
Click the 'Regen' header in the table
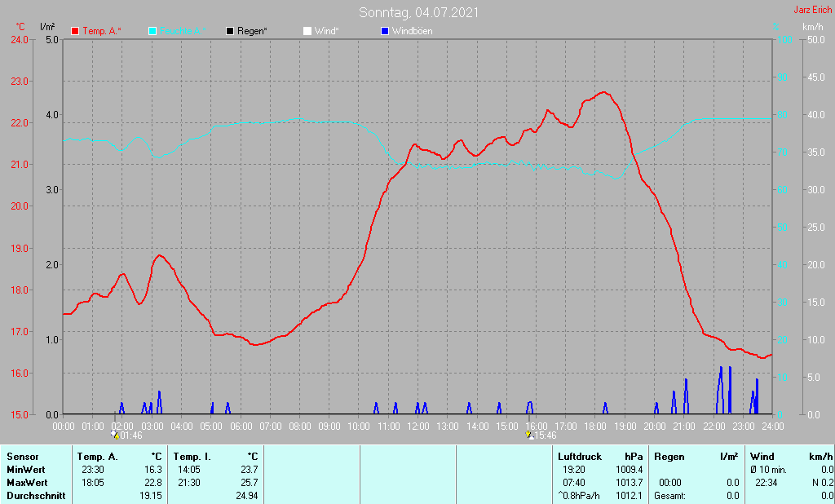point(669,457)
